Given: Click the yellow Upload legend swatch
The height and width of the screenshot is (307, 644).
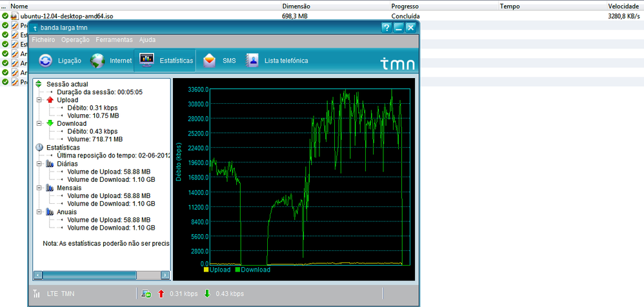Looking at the screenshot, I should (x=206, y=270).
